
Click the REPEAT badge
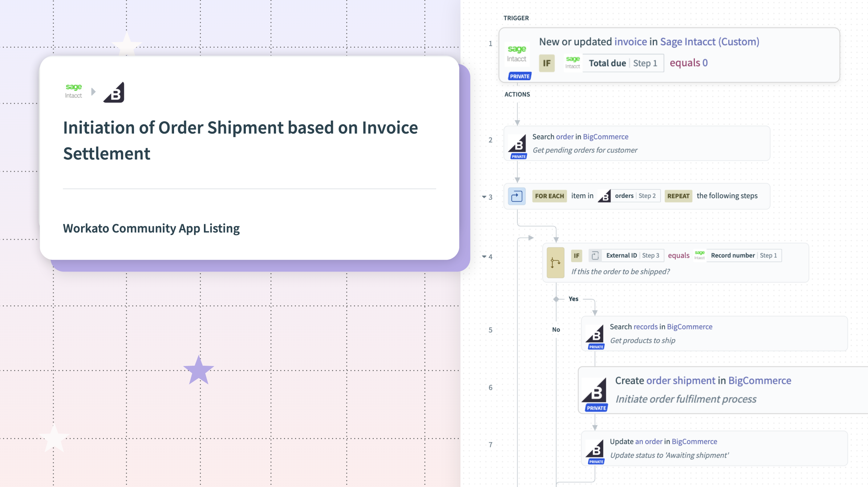click(x=678, y=196)
